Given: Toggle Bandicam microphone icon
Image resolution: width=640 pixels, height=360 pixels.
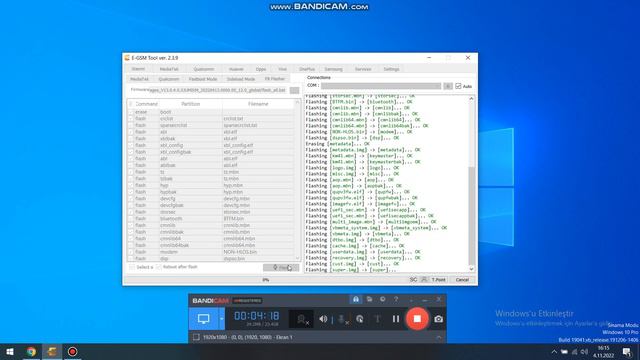Looking at the screenshot, I should tap(342, 319).
